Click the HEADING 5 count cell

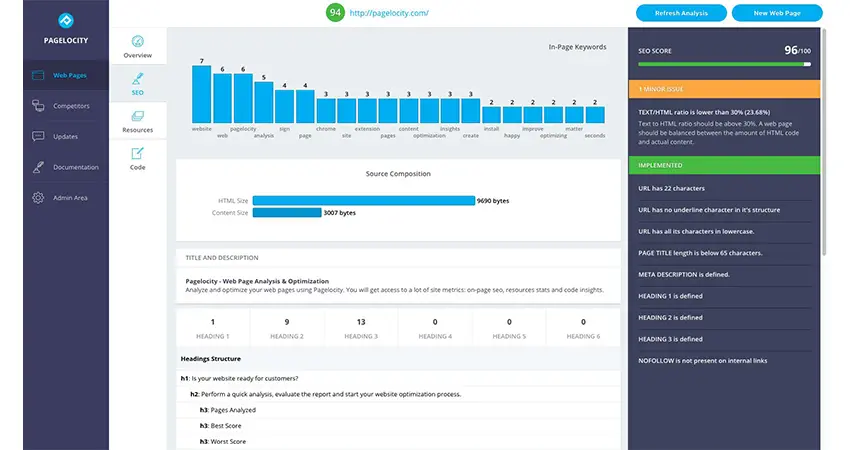(x=509, y=328)
